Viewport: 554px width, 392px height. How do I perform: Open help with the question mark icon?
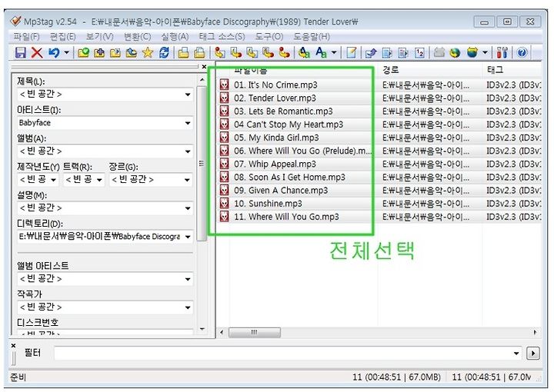coord(522,53)
